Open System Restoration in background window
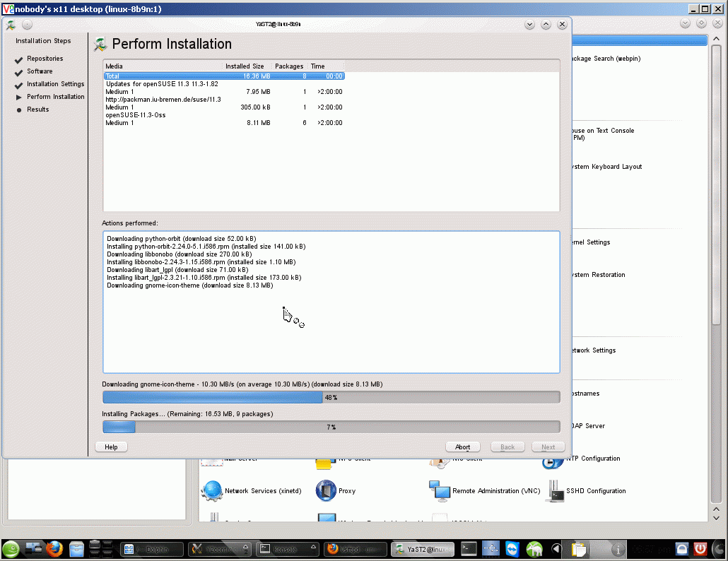 pyautogui.click(x=599, y=275)
